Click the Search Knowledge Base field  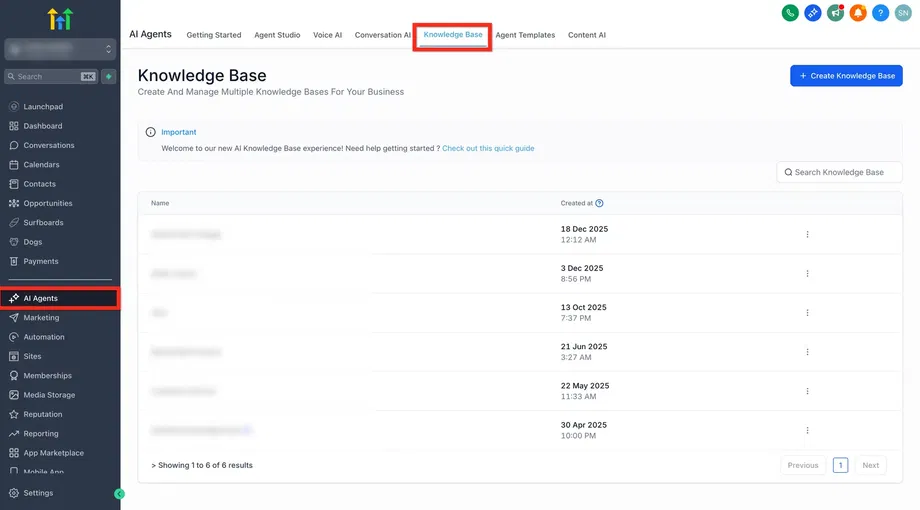840,172
